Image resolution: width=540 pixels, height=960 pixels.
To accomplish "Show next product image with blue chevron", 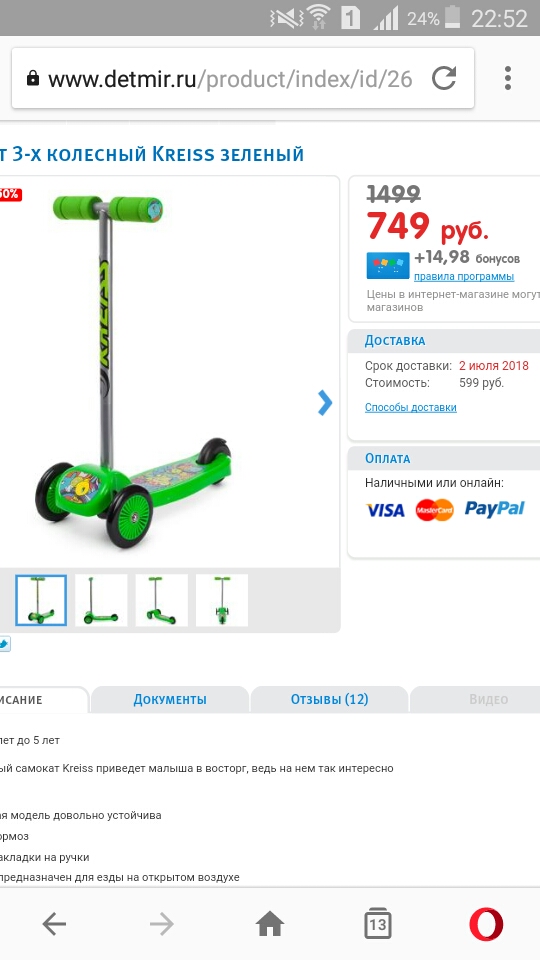I will [325, 403].
